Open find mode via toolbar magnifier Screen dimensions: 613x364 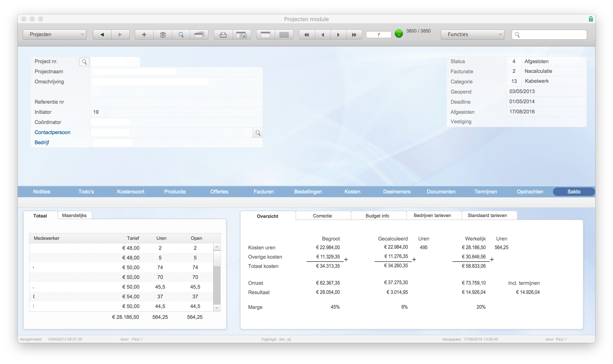181,35
